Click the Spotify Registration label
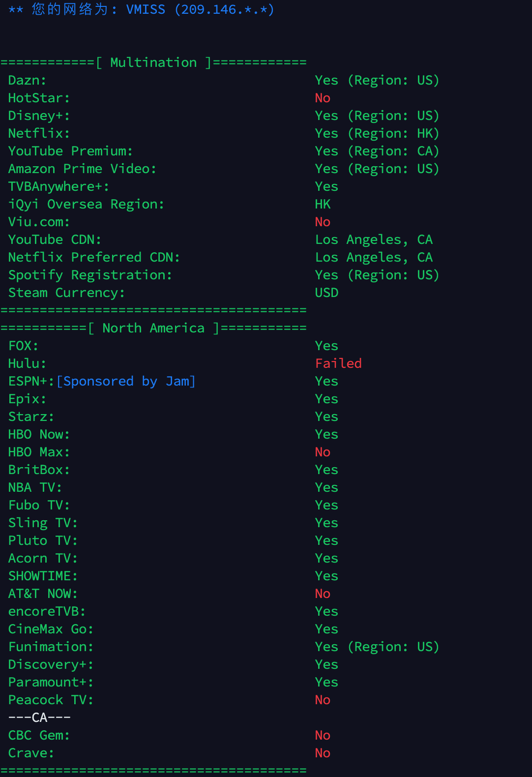The width and height of the screenshot is (532, 777). click(x=90, y=275)
